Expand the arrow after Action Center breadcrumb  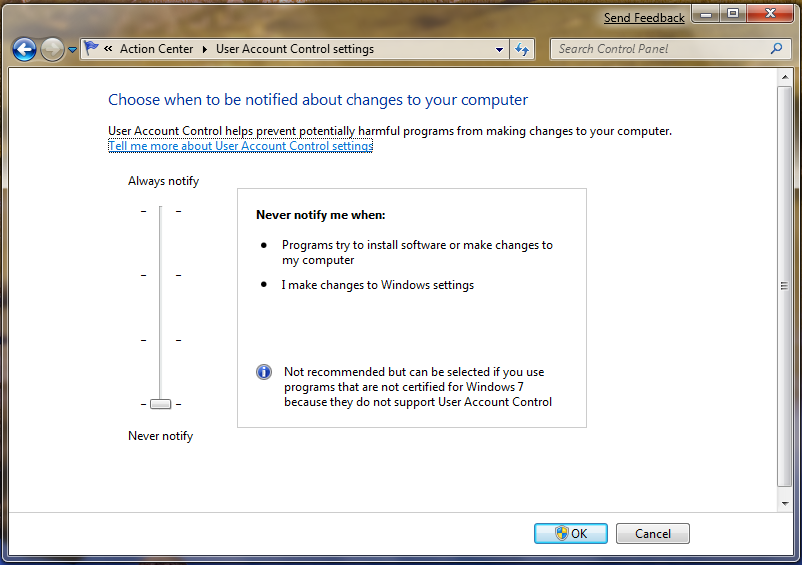(206, 49)
